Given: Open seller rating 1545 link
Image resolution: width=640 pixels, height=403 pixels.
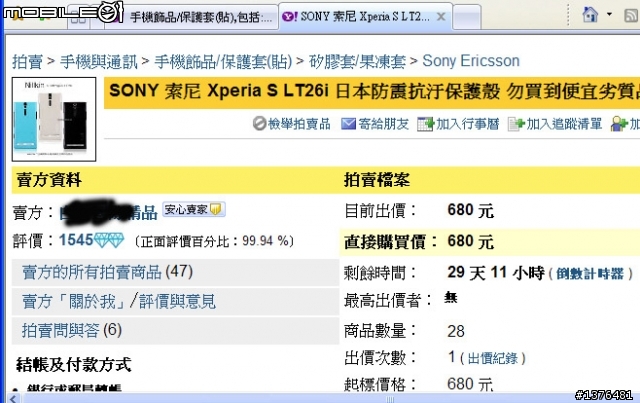Looking at the screenshot, I should [76, 240].
